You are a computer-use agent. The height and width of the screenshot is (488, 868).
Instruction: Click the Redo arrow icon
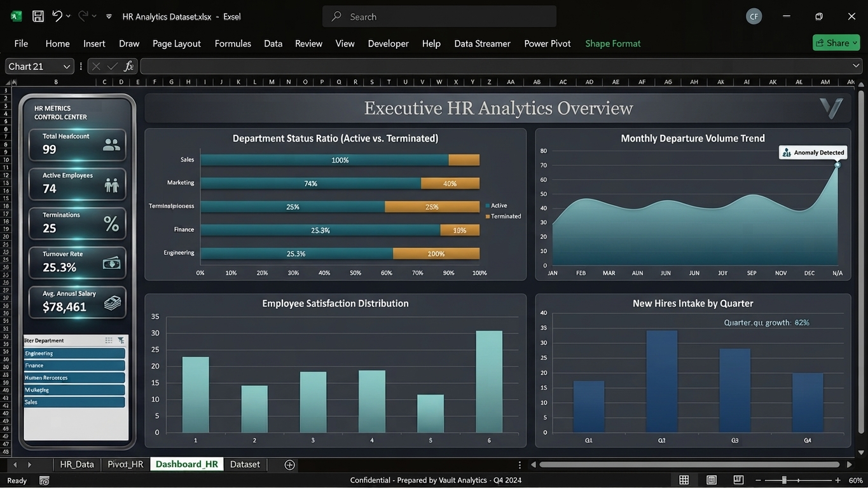(x=83, y=16)
